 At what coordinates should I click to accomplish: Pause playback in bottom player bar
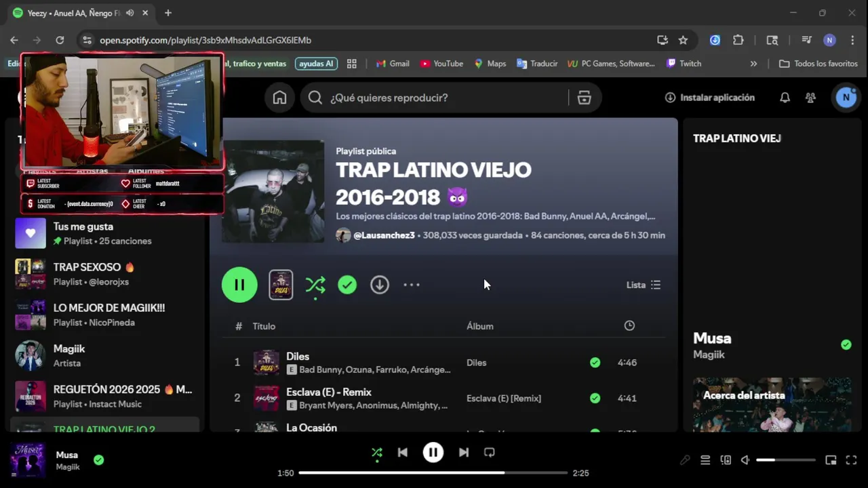[433, 452]
